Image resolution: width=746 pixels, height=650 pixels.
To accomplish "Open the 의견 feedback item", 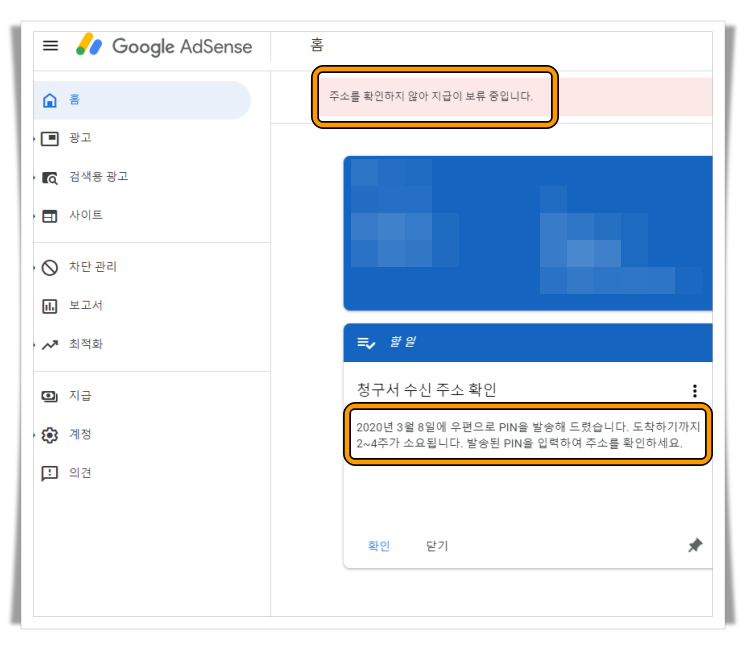I will coord(80,473).
